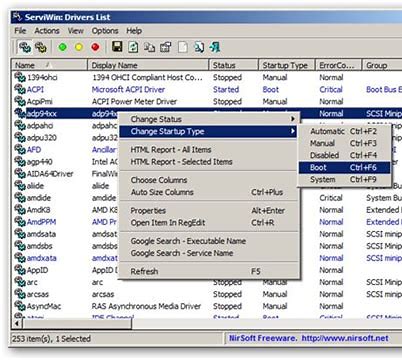
Task: Open Choose Columns dialog
Action: pos(209,180)
